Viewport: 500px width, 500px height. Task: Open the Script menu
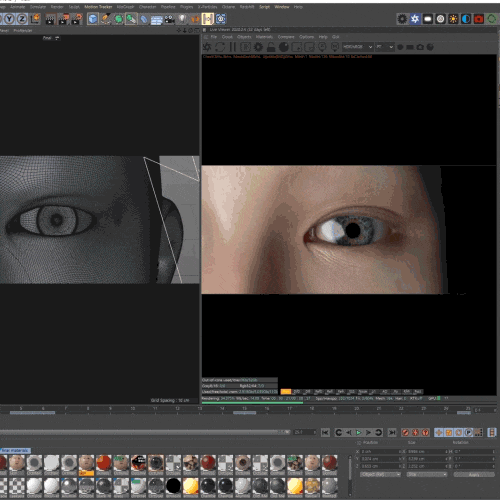point(264,7)
